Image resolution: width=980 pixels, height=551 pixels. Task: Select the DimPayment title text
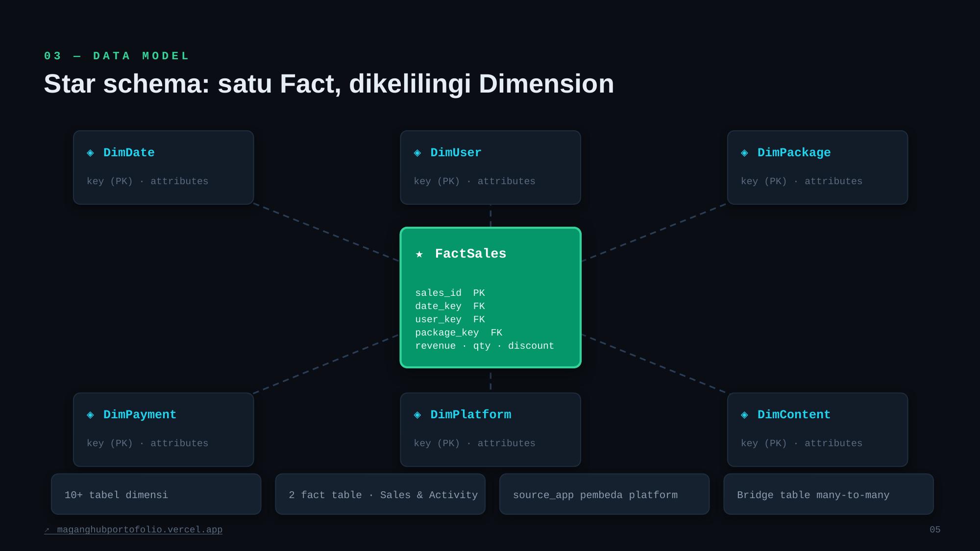click(140, 415)
